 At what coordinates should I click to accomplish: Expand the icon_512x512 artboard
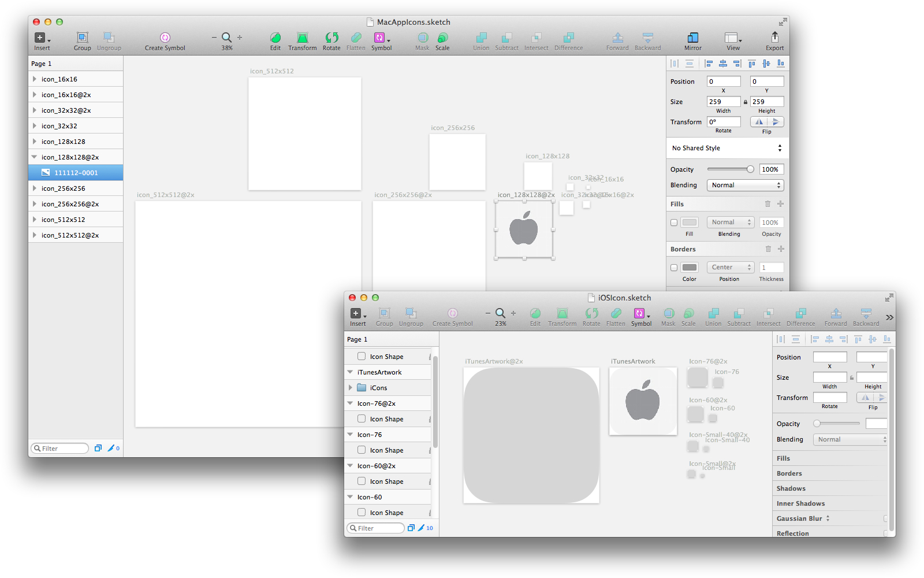[35, 220]
